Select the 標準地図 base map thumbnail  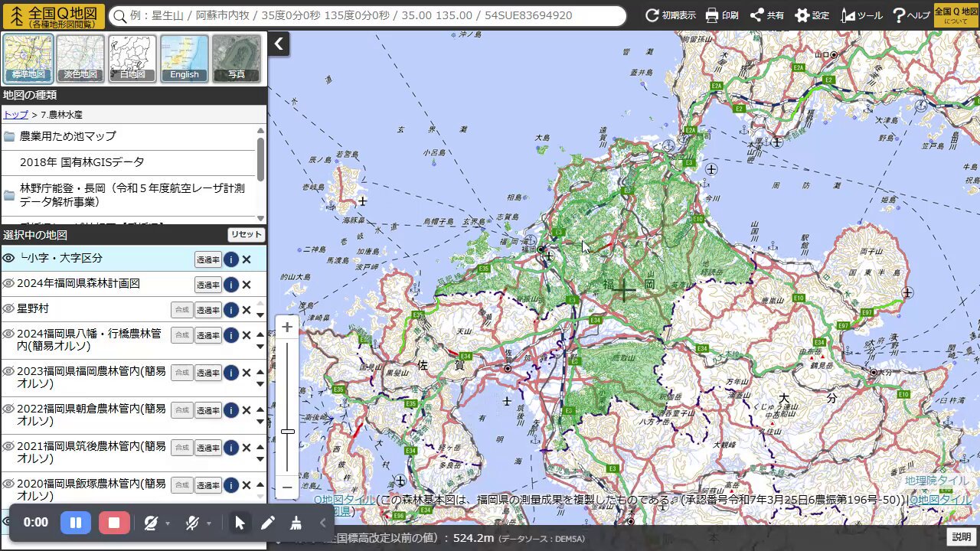[x=28, y=58]
